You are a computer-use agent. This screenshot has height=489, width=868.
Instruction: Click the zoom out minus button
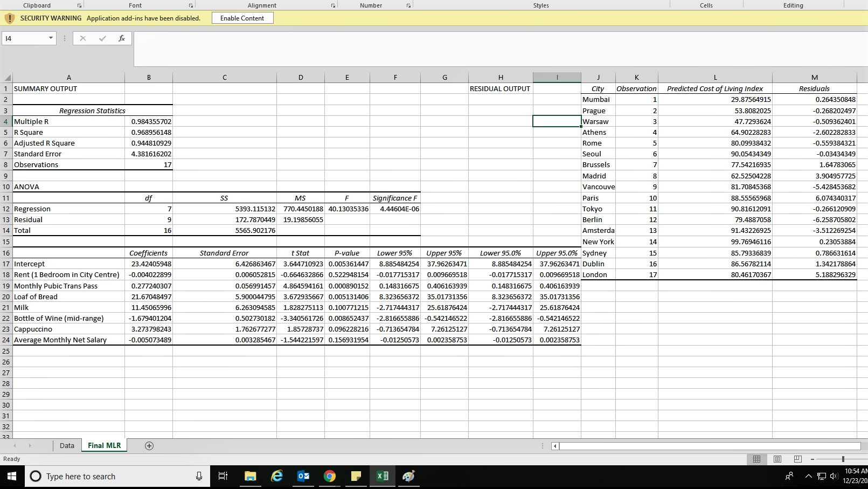click(x=813, y=459)
